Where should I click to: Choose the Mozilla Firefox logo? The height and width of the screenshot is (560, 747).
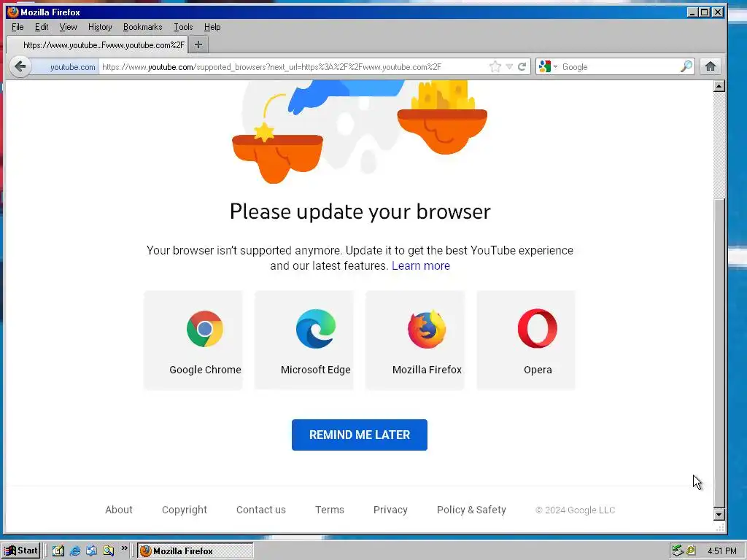pyautogui.click(x=427, y=329)
